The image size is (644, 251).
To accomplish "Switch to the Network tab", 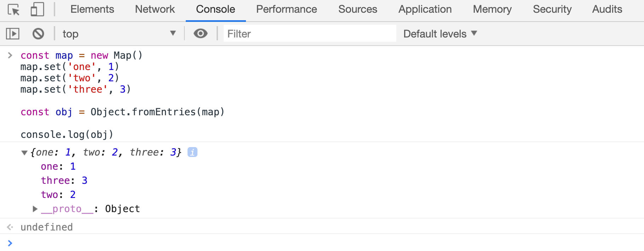I will click(x=155, y=9).
